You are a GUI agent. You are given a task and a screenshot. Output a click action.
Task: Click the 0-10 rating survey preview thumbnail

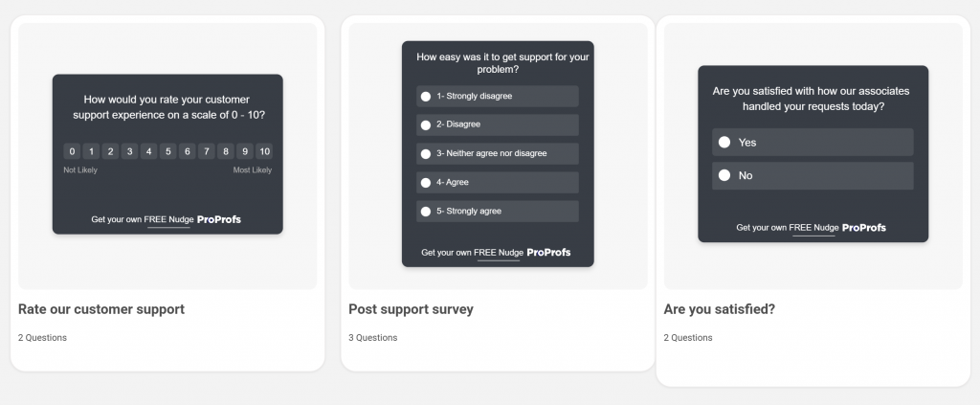pos(167,155)
